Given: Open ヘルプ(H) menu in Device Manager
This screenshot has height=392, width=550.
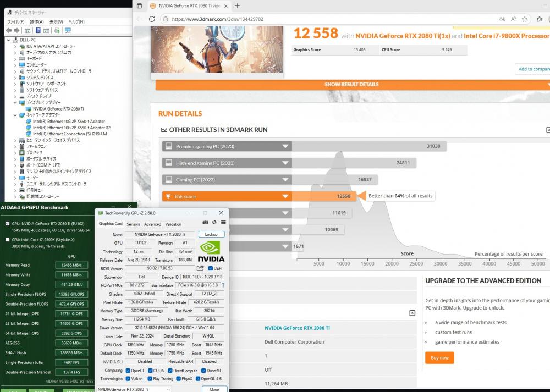Looking at the screenshot, I should [76, 22].
